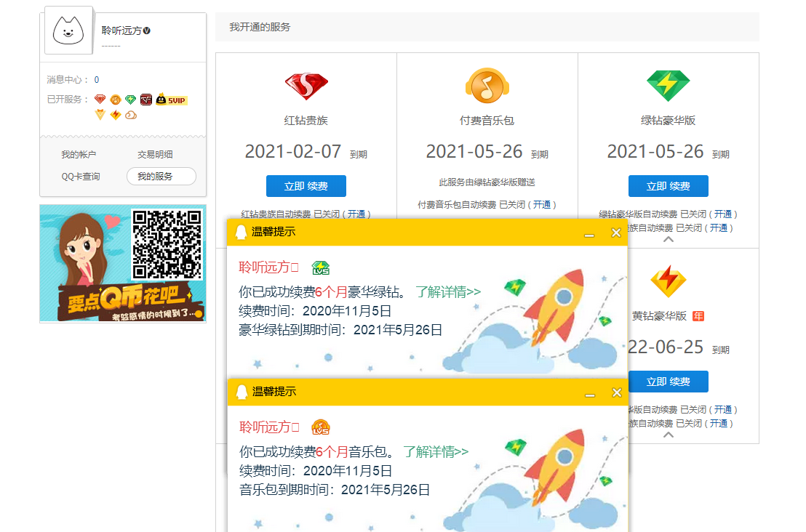Click 开通 for 红钻贵族自动续费
The image size is (806, 532).
point(356,214)
